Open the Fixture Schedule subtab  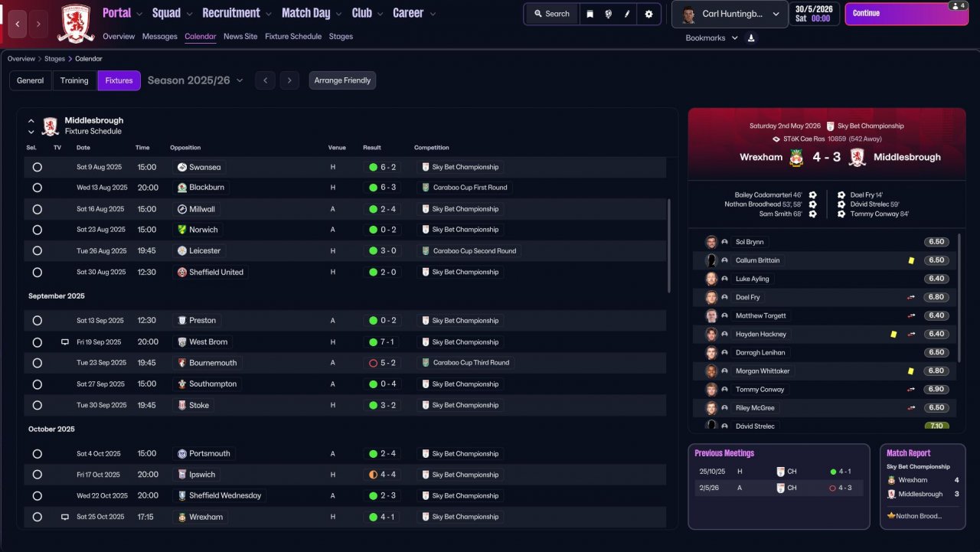click(x=293, y=37)
